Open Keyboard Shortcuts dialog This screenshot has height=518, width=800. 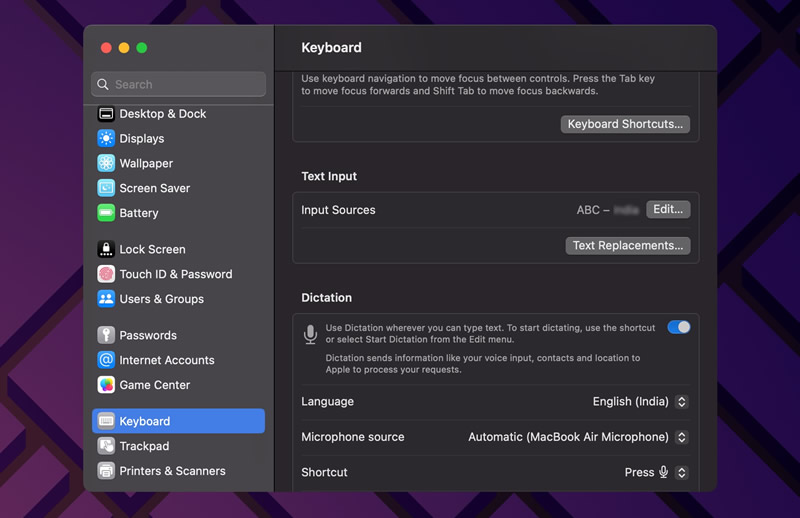coord(625,124)
